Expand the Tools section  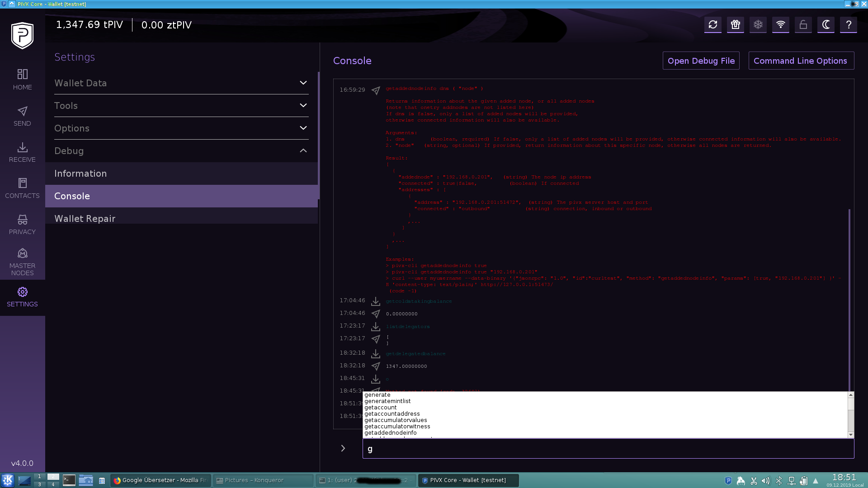(181, 106)
